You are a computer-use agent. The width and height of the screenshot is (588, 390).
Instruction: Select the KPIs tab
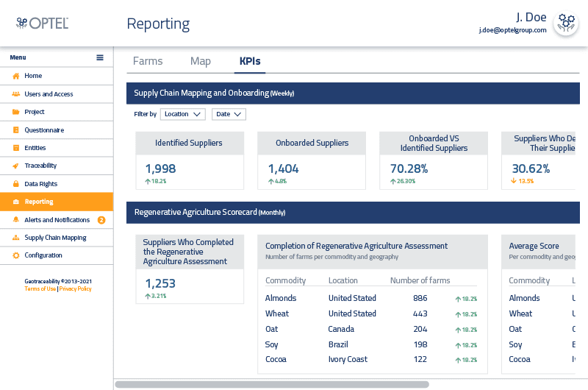pos(250,61)
